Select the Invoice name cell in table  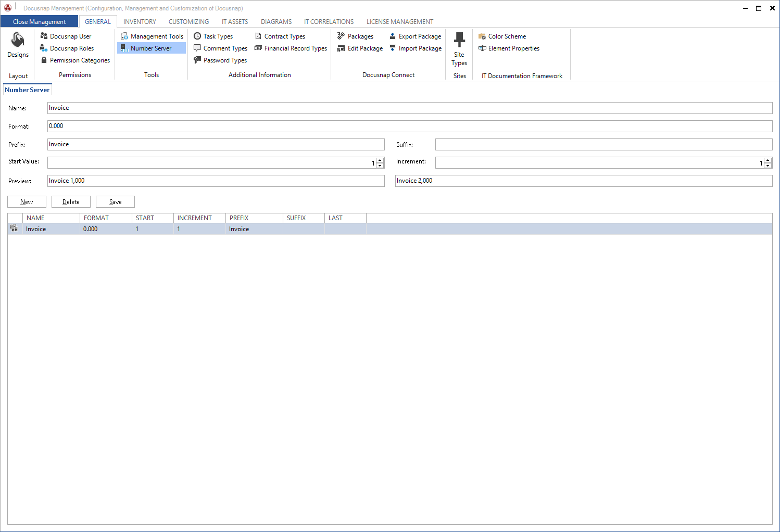[51, 229]
